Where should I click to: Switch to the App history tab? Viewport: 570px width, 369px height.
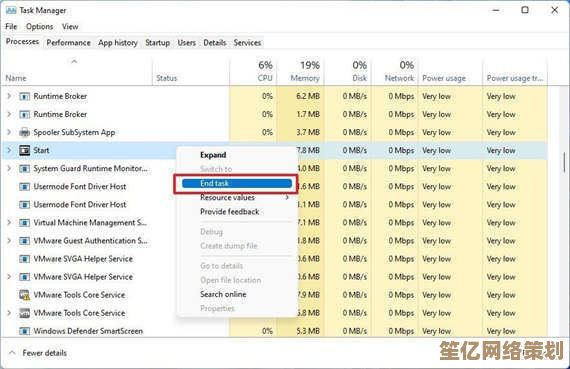tap(118, 43)
